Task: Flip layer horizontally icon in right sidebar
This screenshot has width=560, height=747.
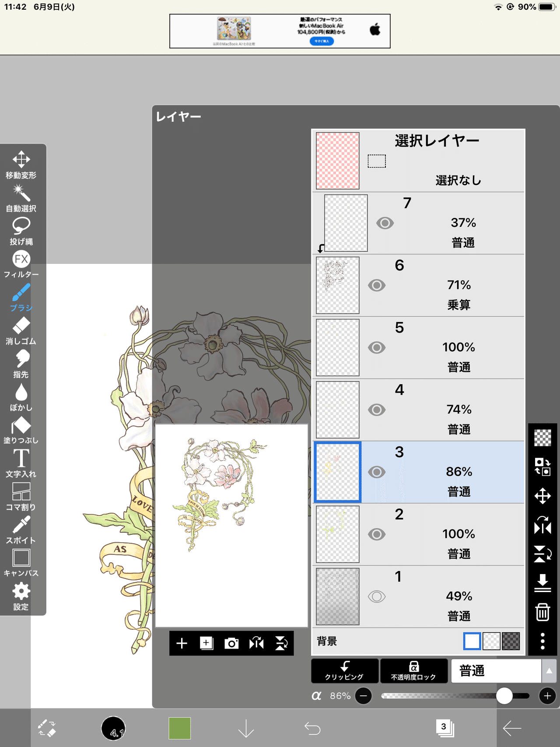Action: pos(542,525)
